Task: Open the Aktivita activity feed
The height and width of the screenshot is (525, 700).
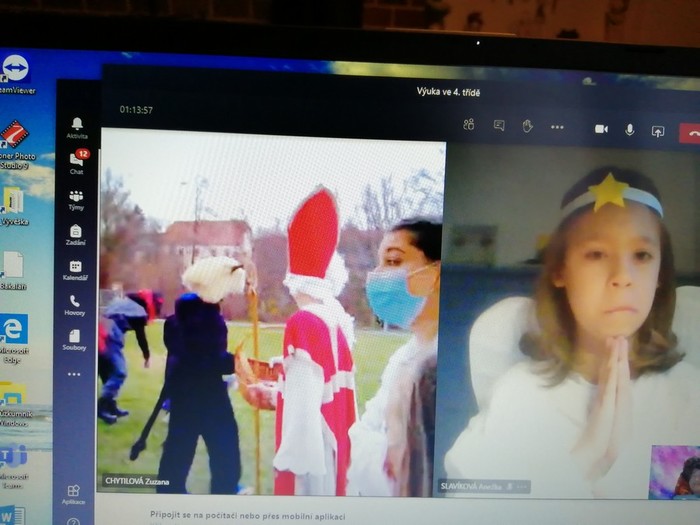Action: click(x=77, y=126)
